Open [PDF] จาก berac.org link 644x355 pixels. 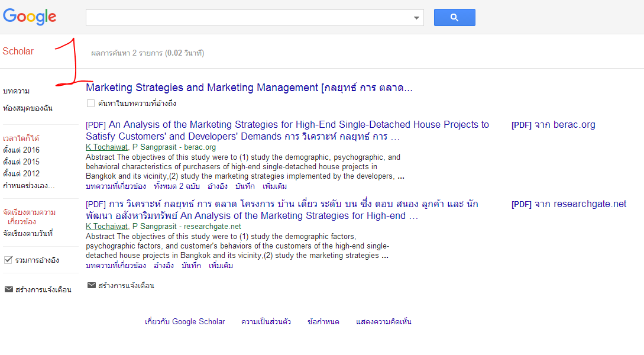[554, 124]
